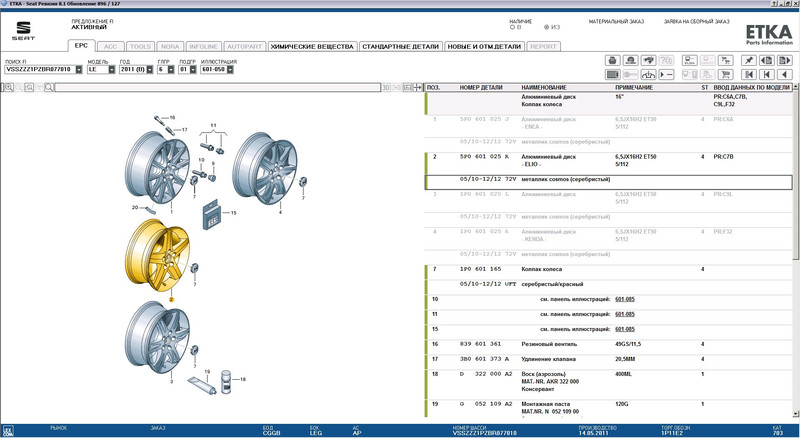Select row 839 601 361 Резиновый вентиль
800x438 pixels.
coord(609,344)
